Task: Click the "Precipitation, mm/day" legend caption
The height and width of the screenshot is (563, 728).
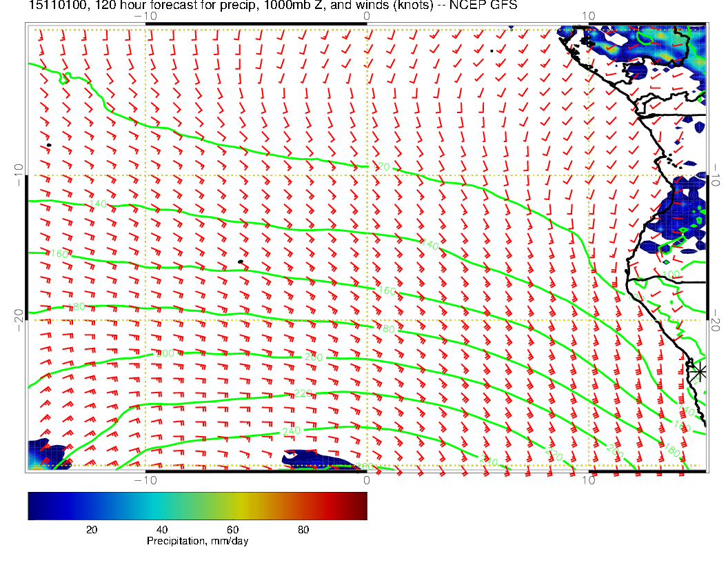Action: [197, 542]
